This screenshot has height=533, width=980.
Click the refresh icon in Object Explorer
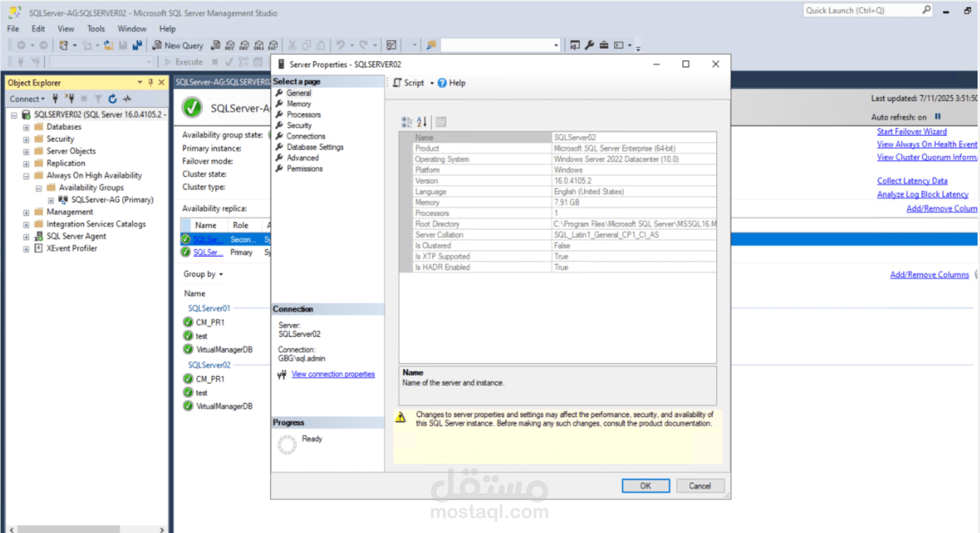click(112, 99)
